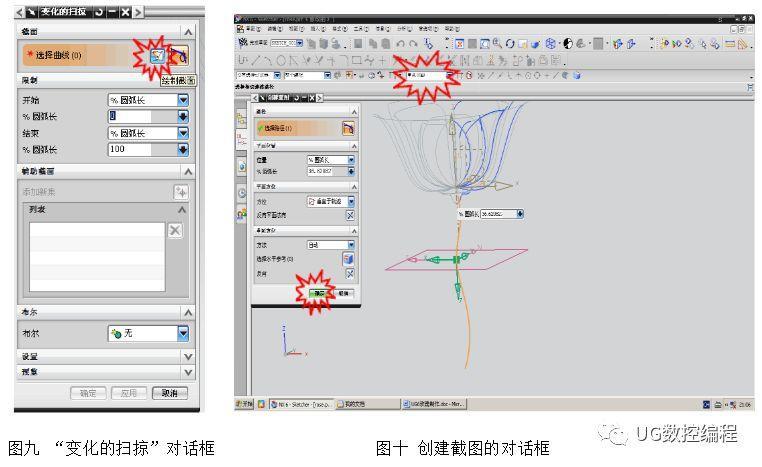Collapse the 辅助截面 section
Screen dimensions: 762x467
click(188, 172)
